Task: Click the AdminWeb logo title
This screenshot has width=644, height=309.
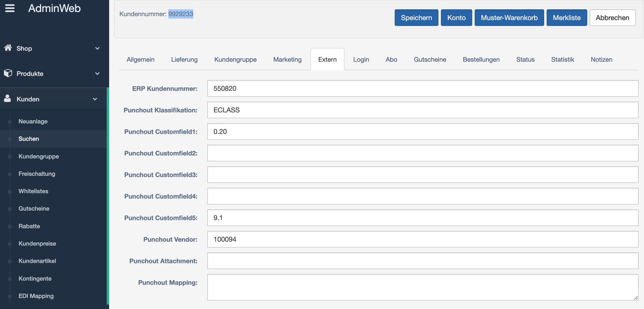Action: click(x=54, y=8)
